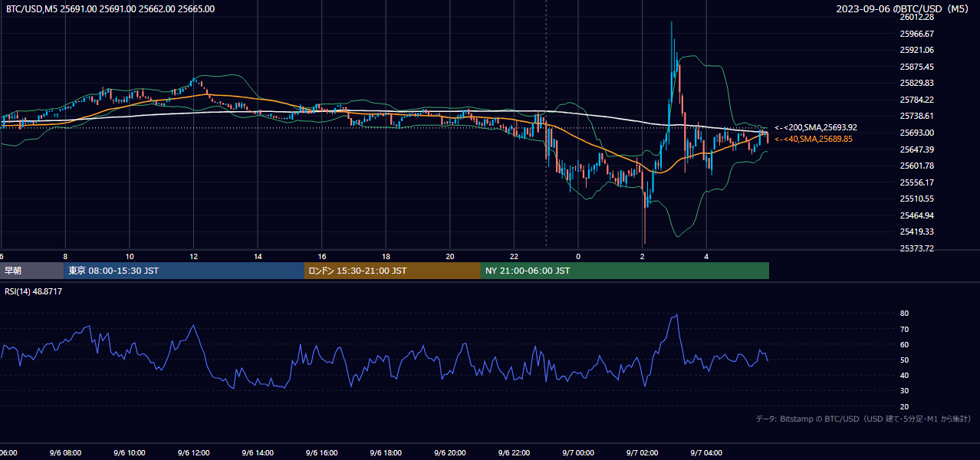This screenshot has height=460, width=980.
Task: Click the 9/6 22:00 bottom axis label
Action: pyautogui.click(x=515, y=453)
